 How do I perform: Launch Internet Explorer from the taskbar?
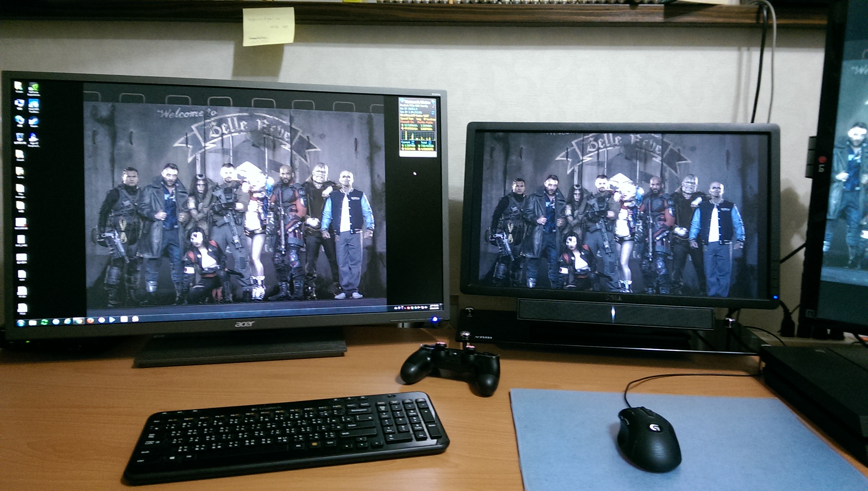click(x=68, y=321)
